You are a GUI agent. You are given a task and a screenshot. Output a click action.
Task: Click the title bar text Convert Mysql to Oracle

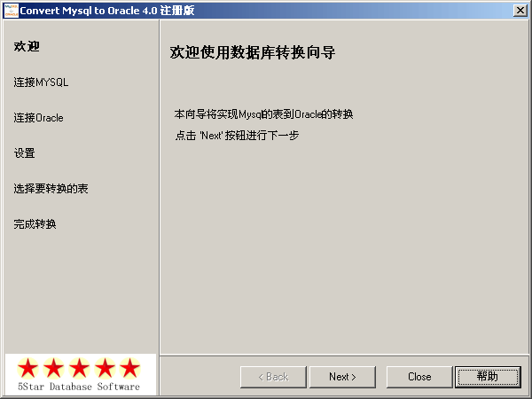(x=89, y=11)
